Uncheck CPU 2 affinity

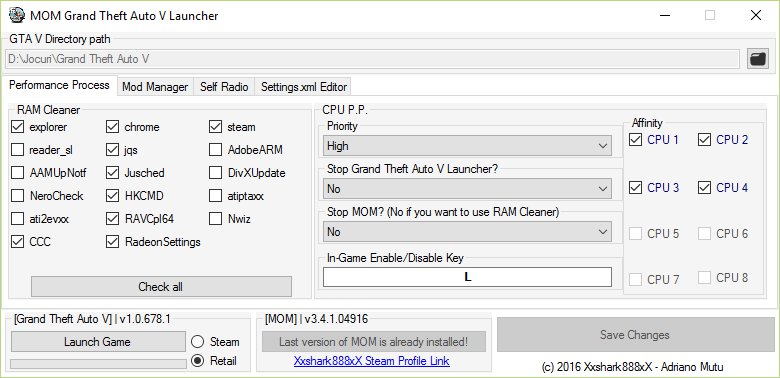pyautogui.click(x=704, y=140)
